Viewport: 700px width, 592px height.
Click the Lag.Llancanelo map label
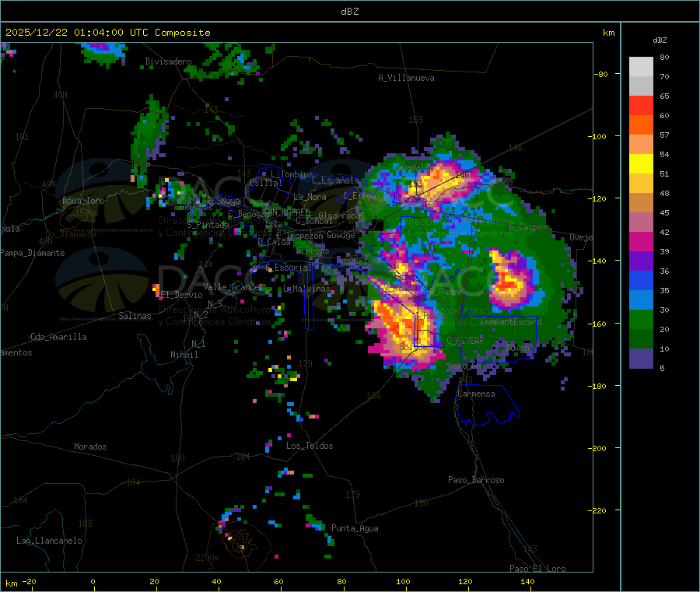[x=50, y=541]
